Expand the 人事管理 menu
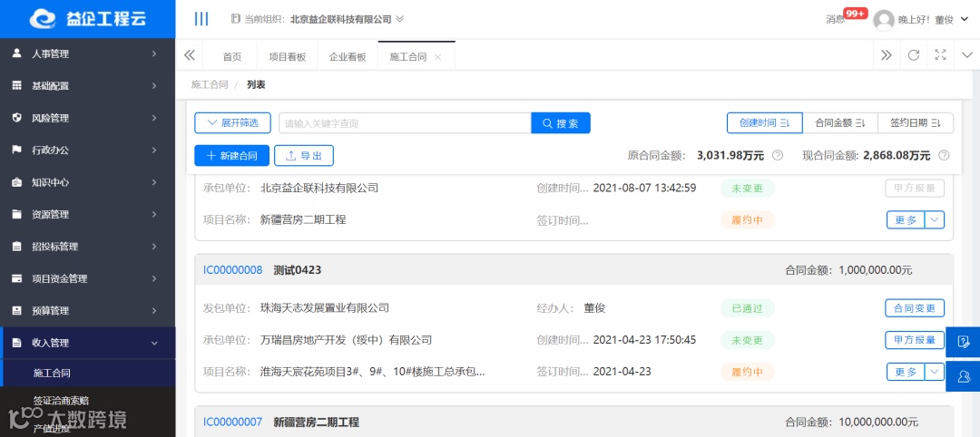Viewport: 980px width, 437px height. pos(153,53)
